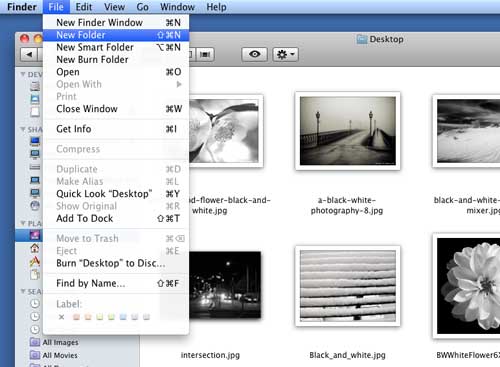Choose Open in the File menu
500x367 pixels.
coord(116,72)
